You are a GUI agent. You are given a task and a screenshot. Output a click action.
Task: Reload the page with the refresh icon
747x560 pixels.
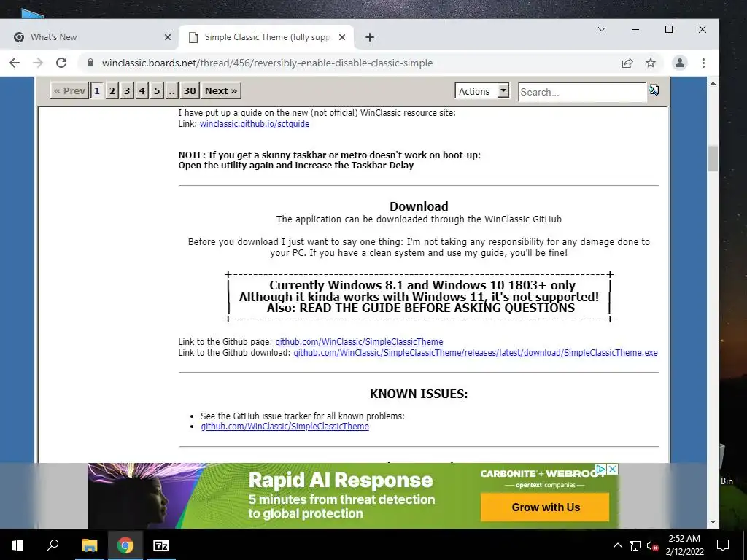(x=61, y=63)
